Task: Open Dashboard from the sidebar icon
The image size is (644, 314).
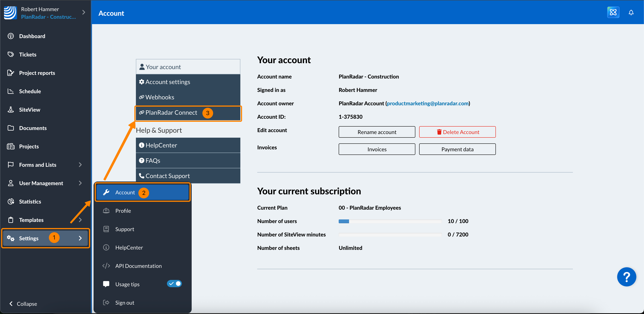Action: point(11,36)
